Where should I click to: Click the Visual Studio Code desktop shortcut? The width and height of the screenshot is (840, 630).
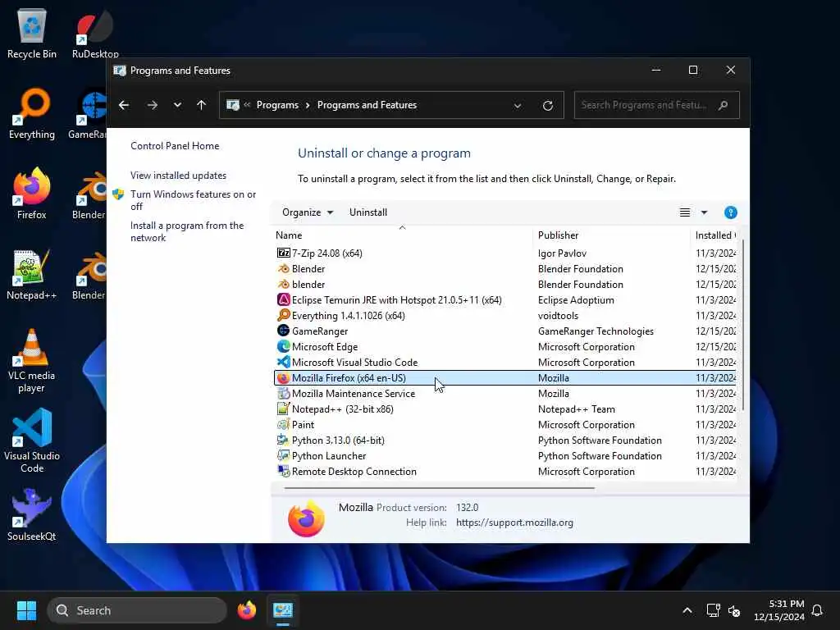[x=32, y=441]
